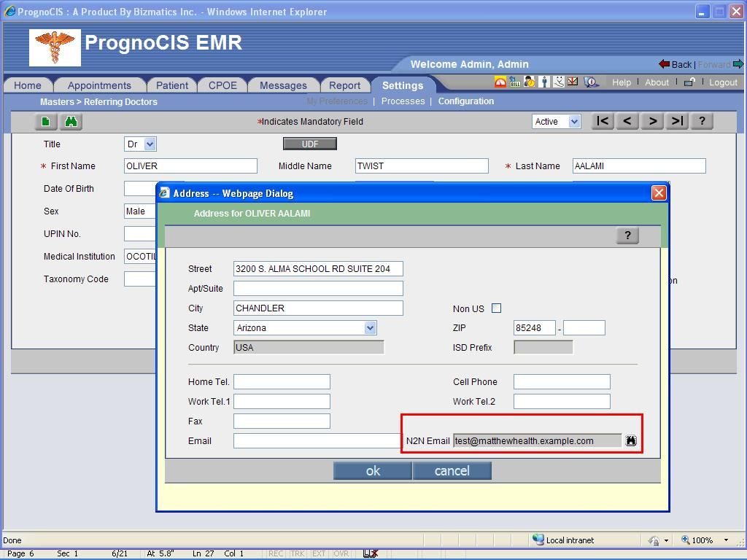Click the cancel button

tap(452, 470)
